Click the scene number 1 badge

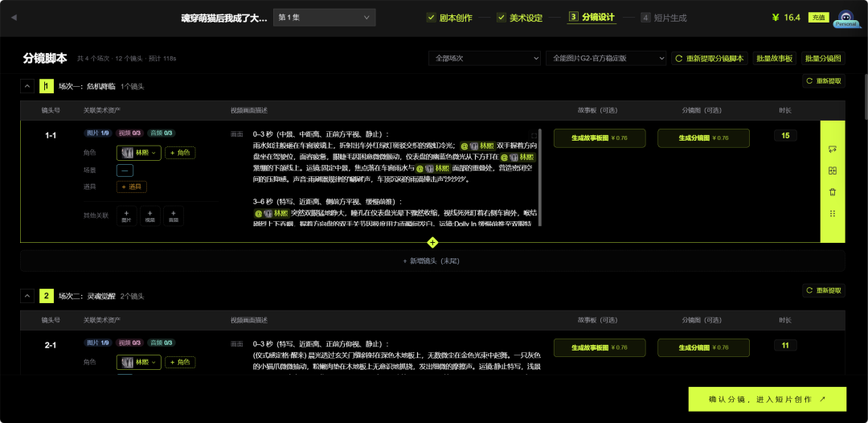point(47,86)
